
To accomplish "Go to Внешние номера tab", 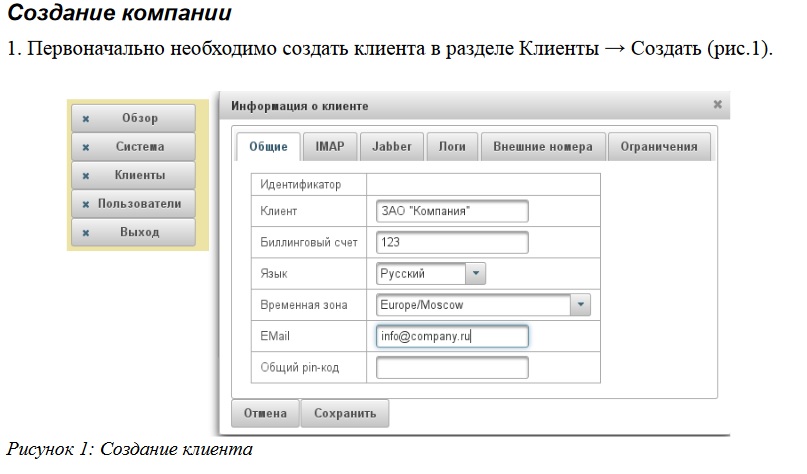I will (542, 146).
